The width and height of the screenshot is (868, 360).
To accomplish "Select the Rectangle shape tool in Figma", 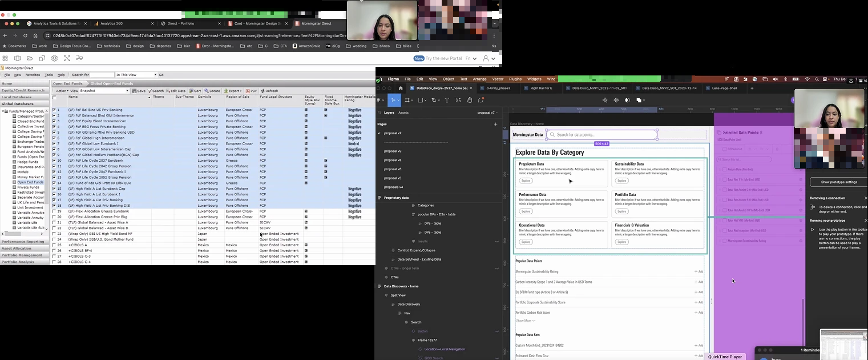I will point(421,100).
